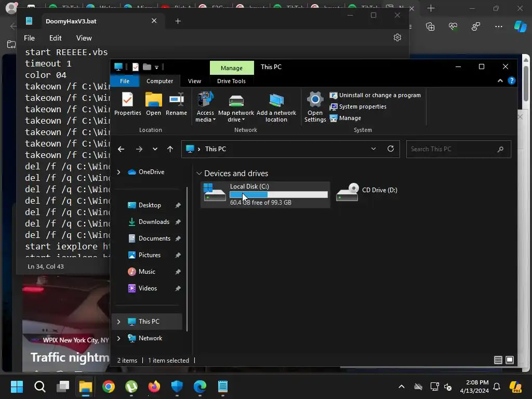Open Windows Start menu
The height and width of the screenshot is (399, 532).
tap(17, 387)
